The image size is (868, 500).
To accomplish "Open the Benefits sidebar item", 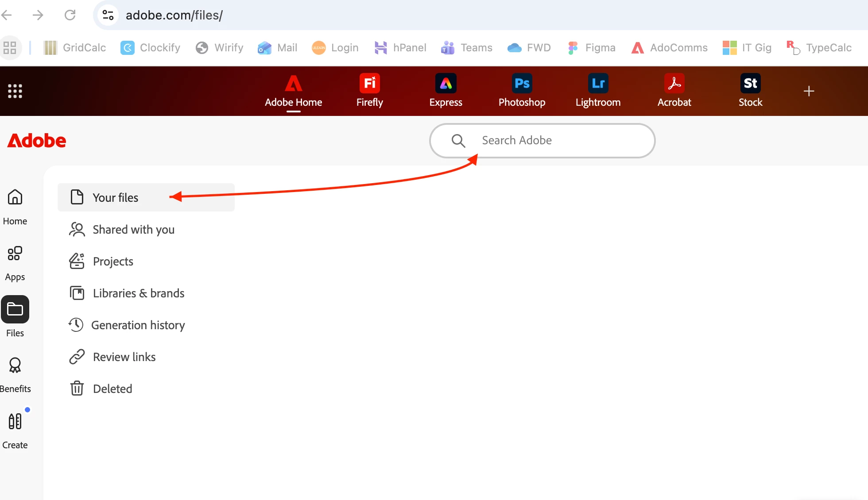I will point(15,374).
